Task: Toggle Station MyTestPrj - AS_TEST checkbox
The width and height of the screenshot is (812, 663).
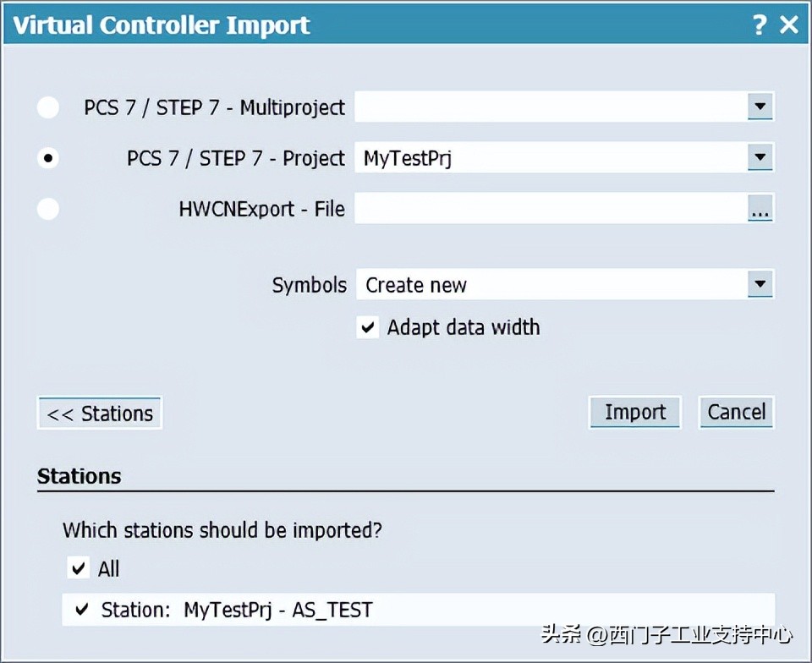Action: pyautogui.click(x=82, y=609)
